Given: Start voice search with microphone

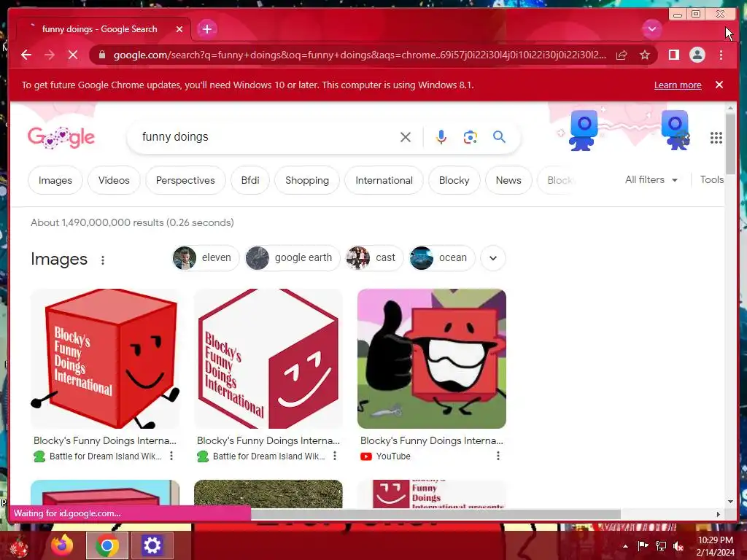Looking at the screenshot, I should pos(441,137).
